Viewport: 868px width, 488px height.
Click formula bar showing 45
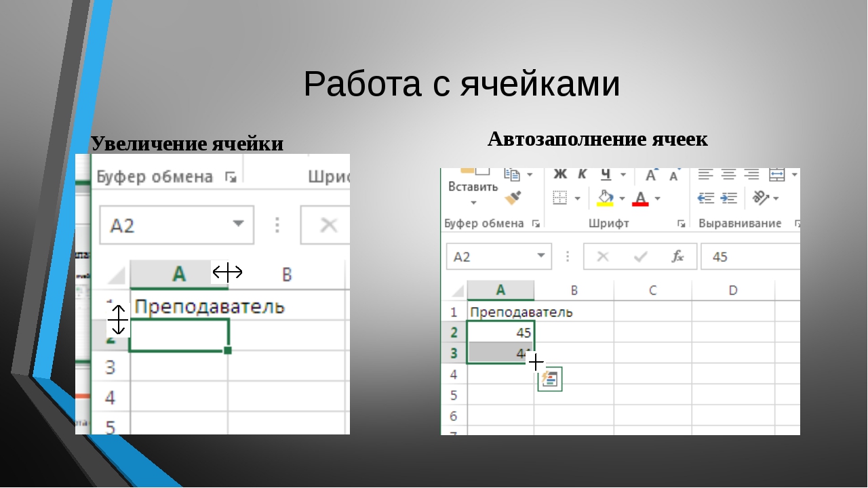[751, 257]
